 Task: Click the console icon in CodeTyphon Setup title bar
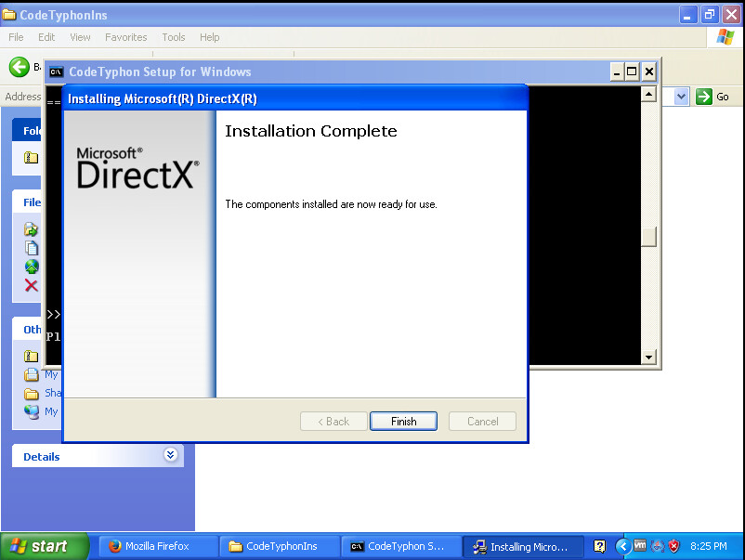pyautogui.click(x=56, y=72)
